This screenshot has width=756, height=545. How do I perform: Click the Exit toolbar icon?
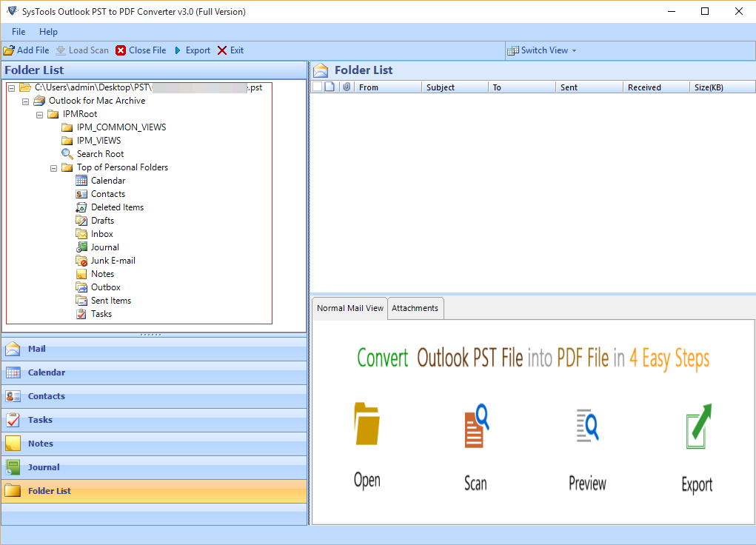(x=222, y=50)
